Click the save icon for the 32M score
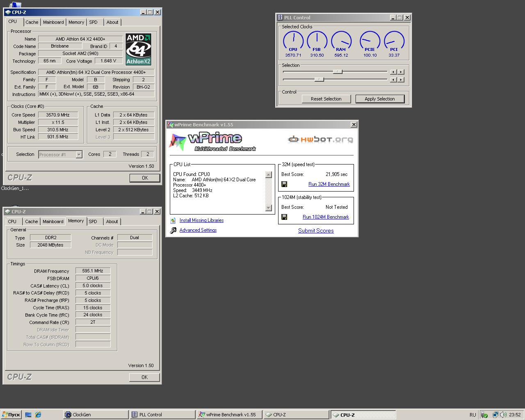Image resolution: width=525 pixels, height=420 pixels. pyautogui.click(x=284, y=184)
